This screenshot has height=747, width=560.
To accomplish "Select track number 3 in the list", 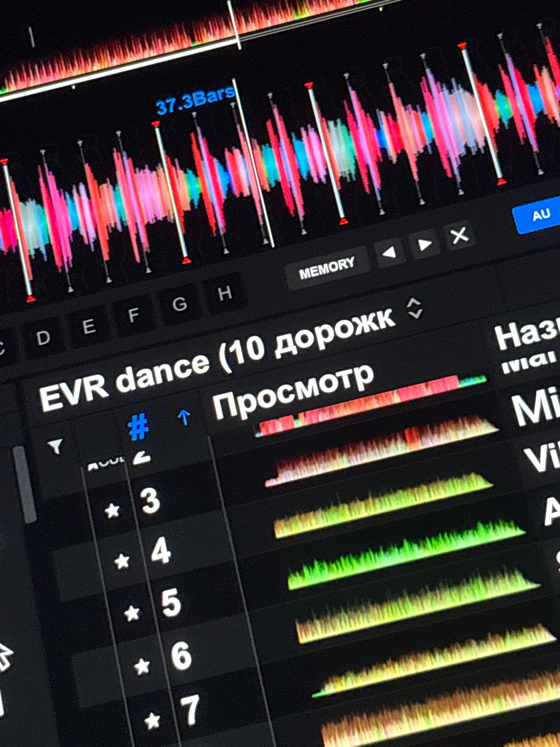I will click(150, 500).
